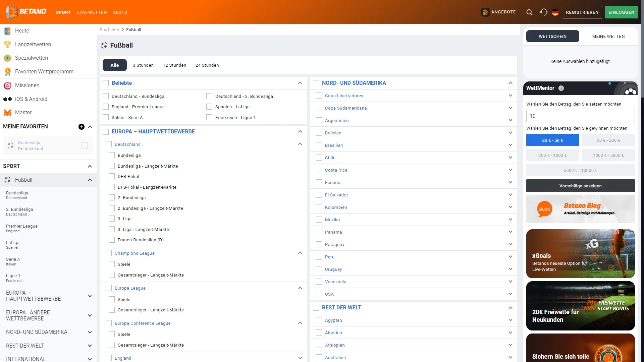Check England - Premier League box
The height and width of the screenshot is (362, 644).
coord(106,107)
